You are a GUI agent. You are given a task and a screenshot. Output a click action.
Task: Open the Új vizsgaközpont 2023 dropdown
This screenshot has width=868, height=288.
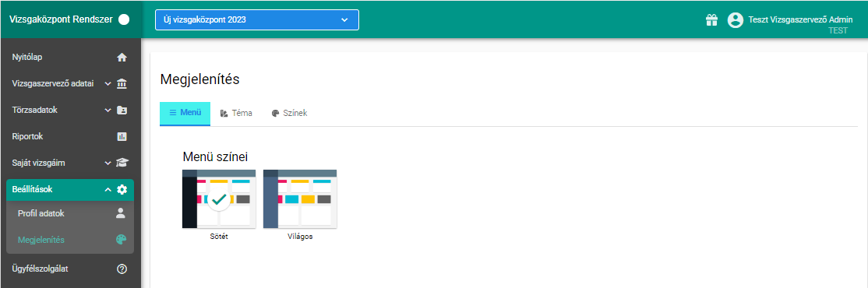pyautogui.click(x=257, y=20)
